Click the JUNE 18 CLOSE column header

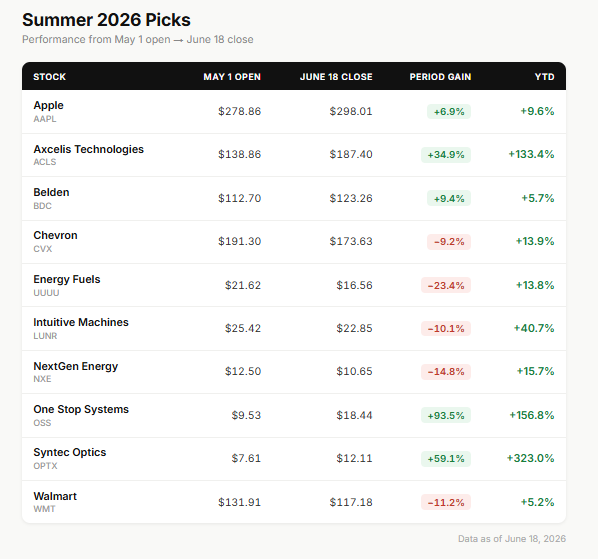[336, 77]
